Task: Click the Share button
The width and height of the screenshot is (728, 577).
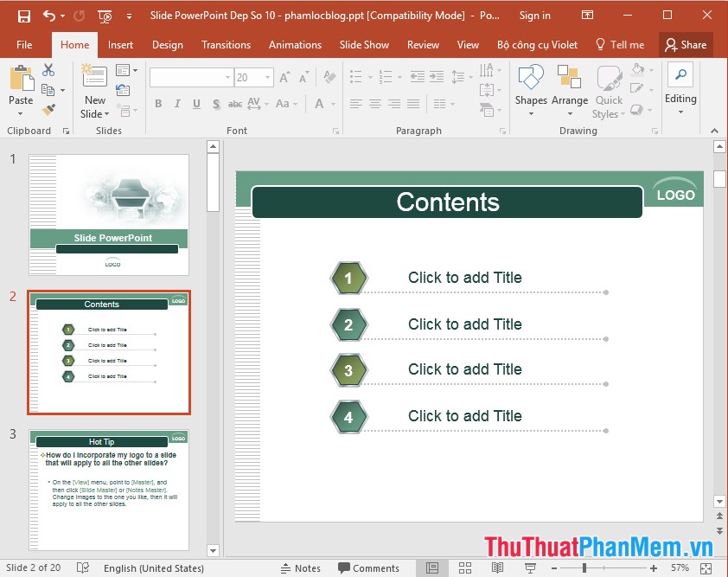Action: point(686,43)
